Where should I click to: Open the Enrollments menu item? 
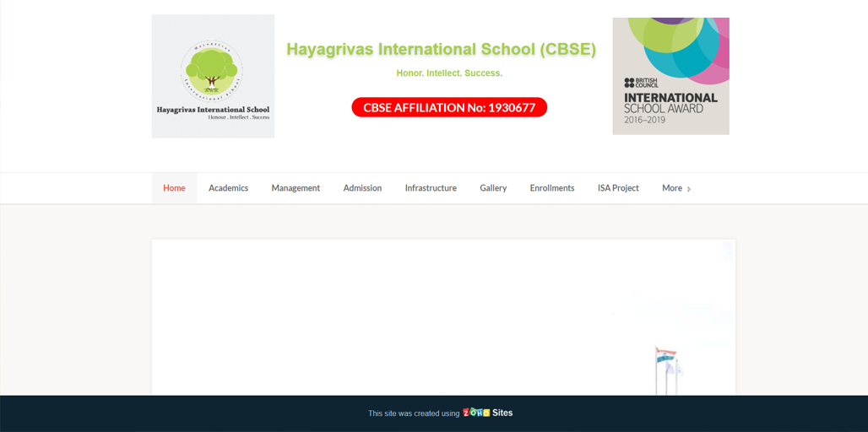coord(552,188)
